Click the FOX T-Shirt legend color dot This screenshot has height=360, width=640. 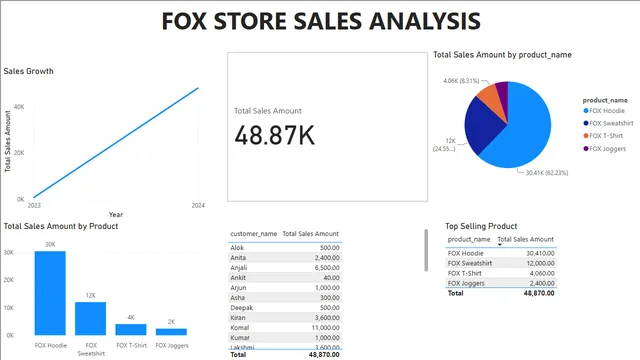(586, 136)
